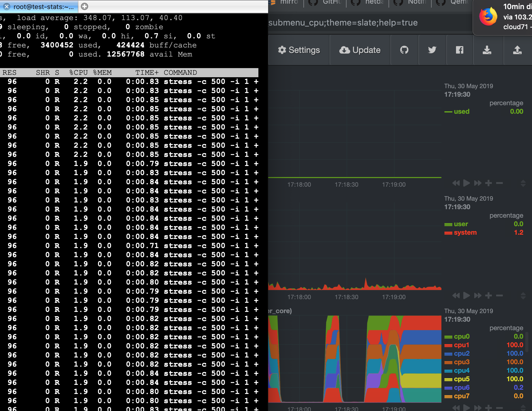532x411 pixels.
Task: Click the resize chevrons on the system chart
Action: pos(523,295)
